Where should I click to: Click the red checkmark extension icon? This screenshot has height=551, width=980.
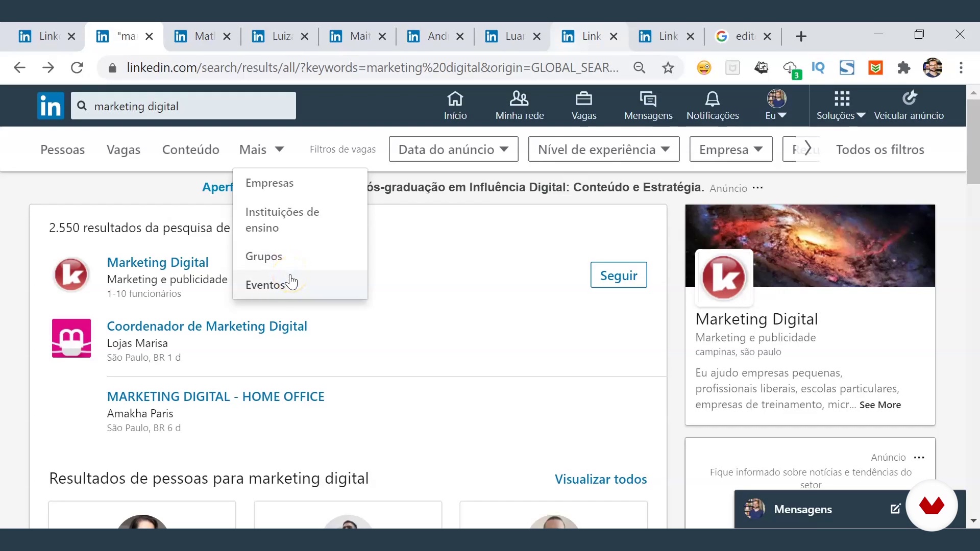pyautogui.click(x=875, y=67)
